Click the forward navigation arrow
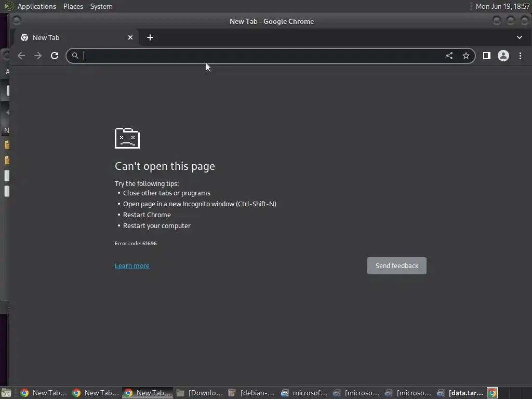This screenshot has width=532, height=399. coord(38,56)
